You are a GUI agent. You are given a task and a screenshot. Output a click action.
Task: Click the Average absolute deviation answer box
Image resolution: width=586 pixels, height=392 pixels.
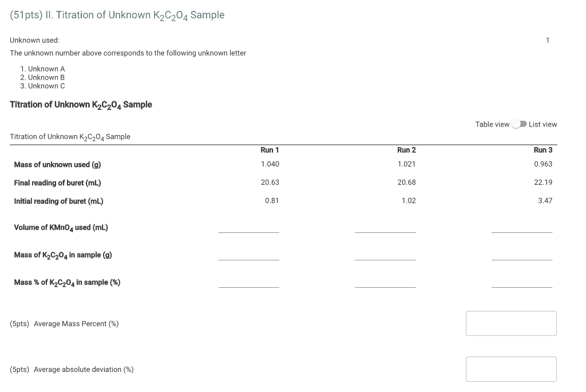coord(511,369)
